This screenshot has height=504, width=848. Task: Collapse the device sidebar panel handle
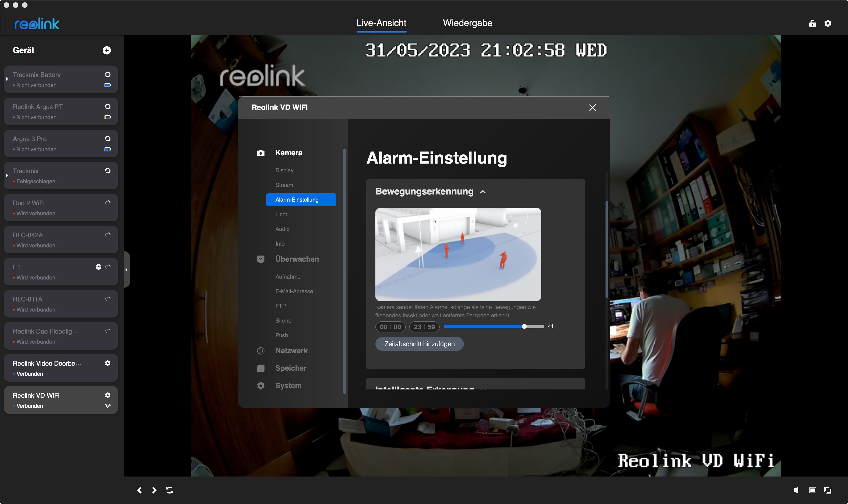126,270
